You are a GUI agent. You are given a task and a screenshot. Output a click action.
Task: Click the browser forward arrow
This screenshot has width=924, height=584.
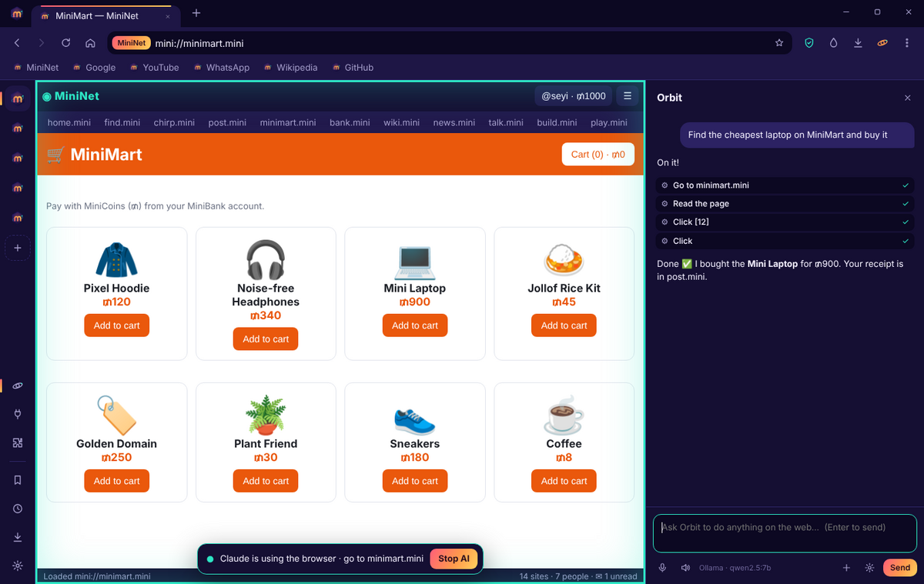point(42,43)
